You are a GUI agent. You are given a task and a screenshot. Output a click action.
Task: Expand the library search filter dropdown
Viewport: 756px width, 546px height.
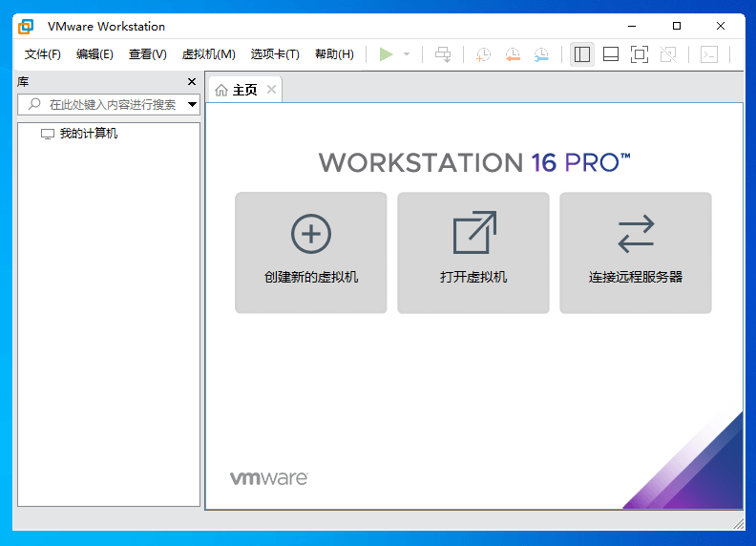click(x=192, y=105)
